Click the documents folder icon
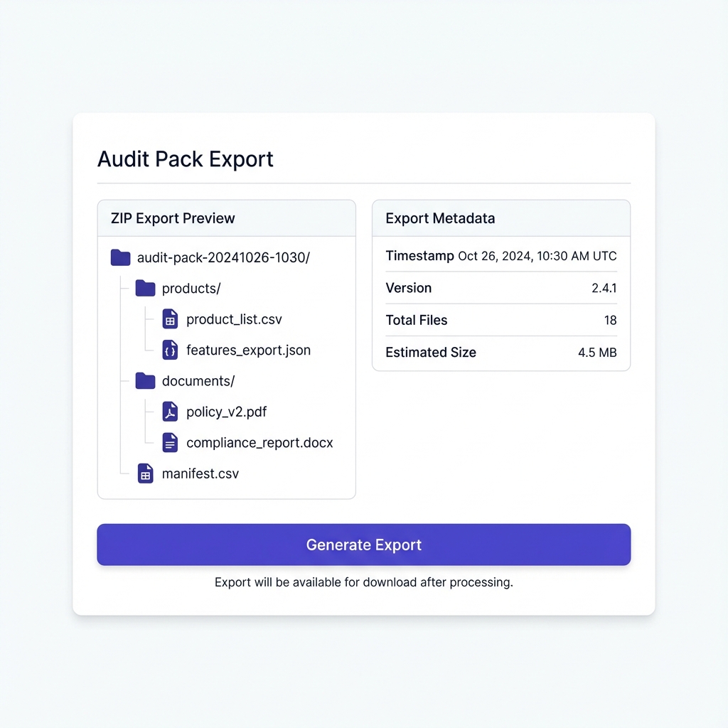Viewport: 728px width, 728px height. click(x=145, y=381)
